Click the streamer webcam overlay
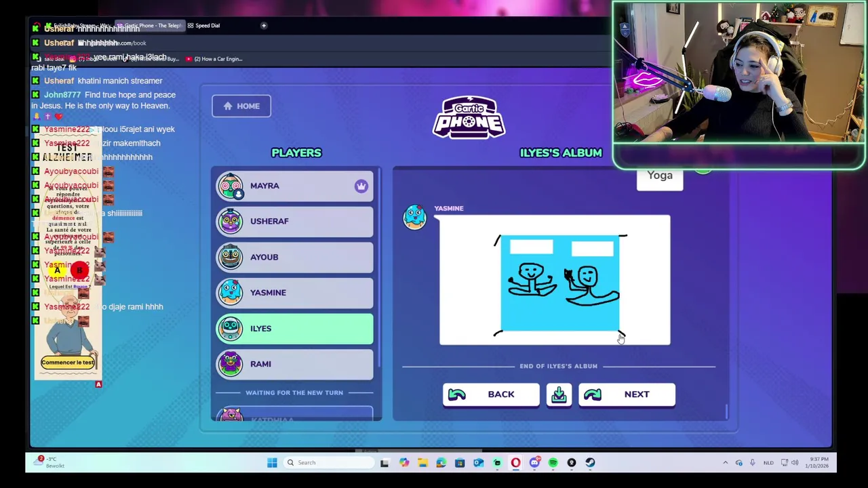 [x=738, y=73]
